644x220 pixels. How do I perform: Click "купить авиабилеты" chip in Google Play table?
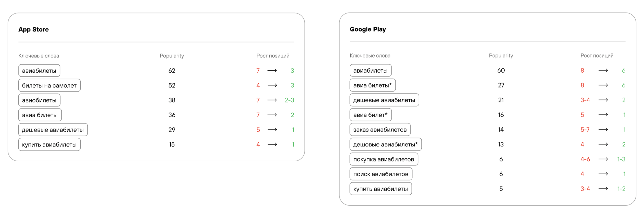(380, 189)
